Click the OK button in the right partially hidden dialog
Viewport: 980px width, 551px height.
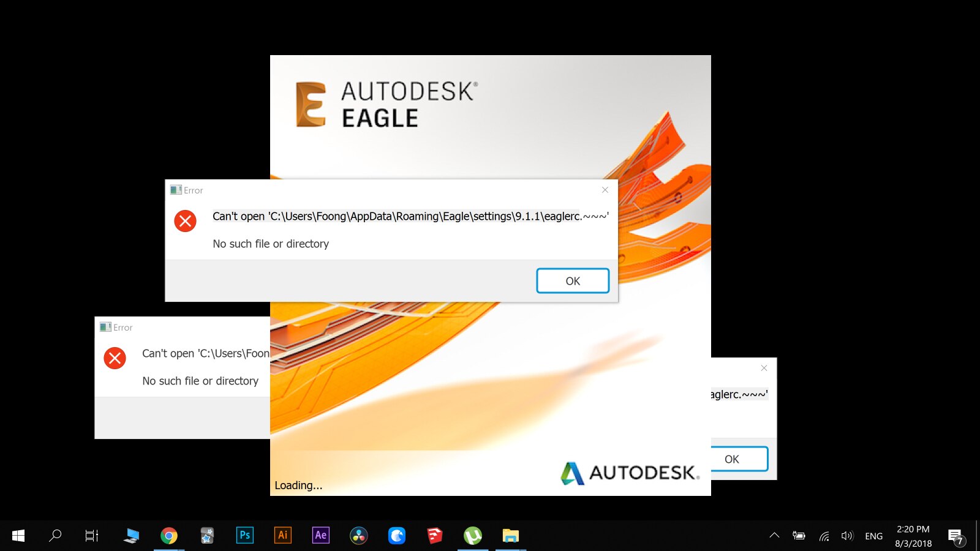tap(739, 459)
